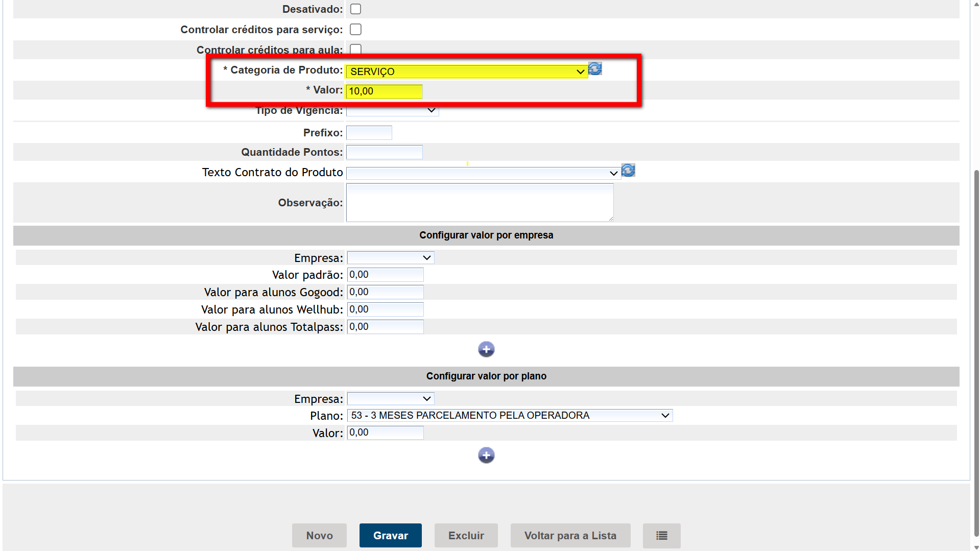This screenshot has height=551, width=980.
Task: Click the Novo button
Action: [x=319, y=536]
